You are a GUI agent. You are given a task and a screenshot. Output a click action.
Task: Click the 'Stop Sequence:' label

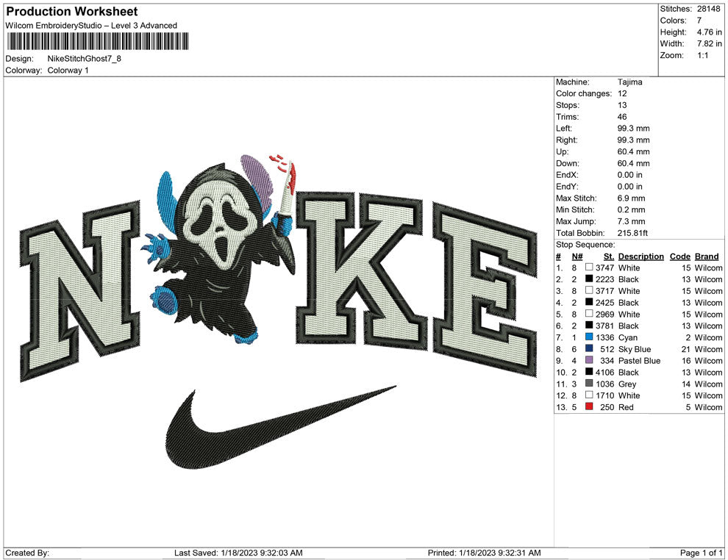585,245
